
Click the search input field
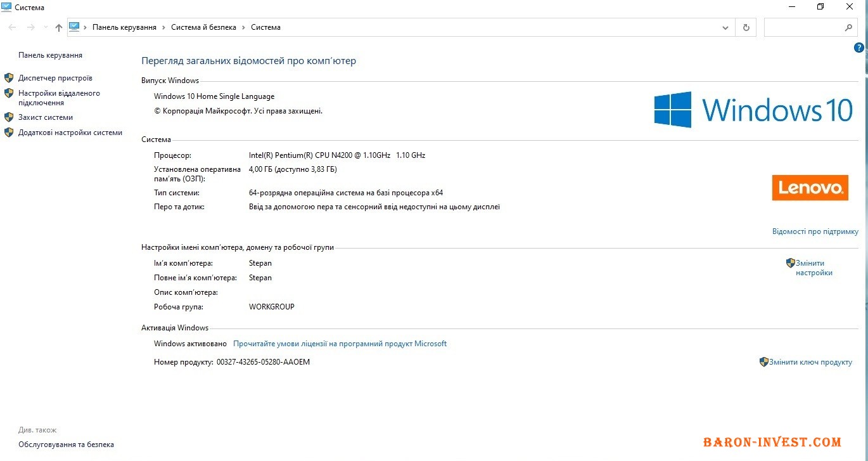click(803, 28)
